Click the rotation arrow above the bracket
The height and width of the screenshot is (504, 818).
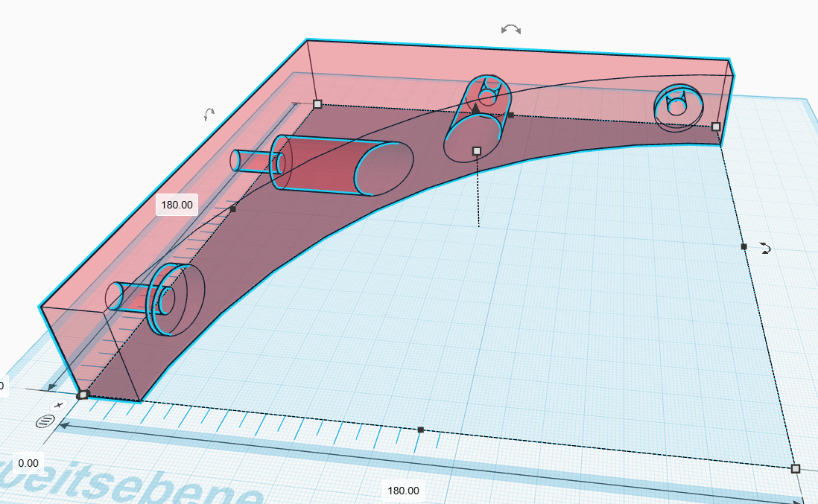[511, 30]
